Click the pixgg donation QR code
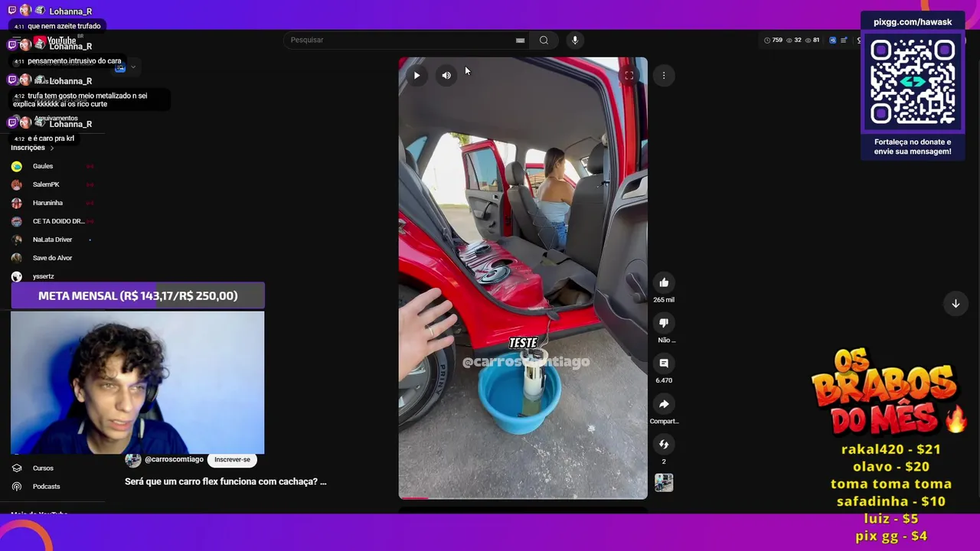 coord(913,82)
